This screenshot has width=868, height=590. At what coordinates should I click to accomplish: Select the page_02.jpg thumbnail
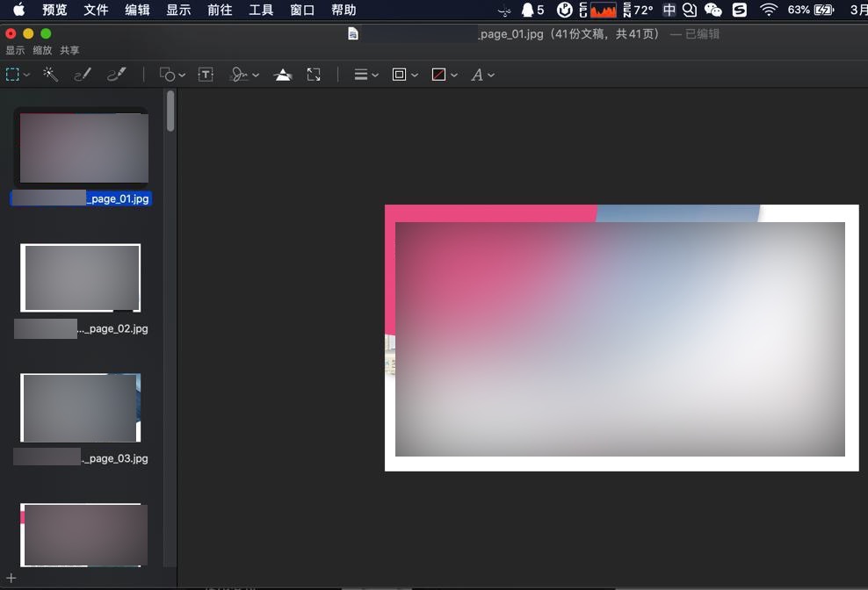coord(81,278)
